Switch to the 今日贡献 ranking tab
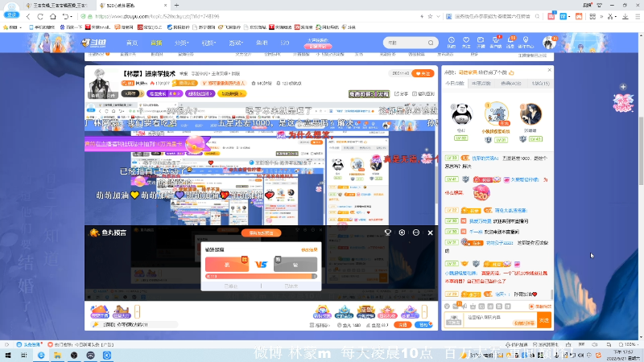This screenshot has height=362, width=644. pyautogui.click(x=455, y=84)
